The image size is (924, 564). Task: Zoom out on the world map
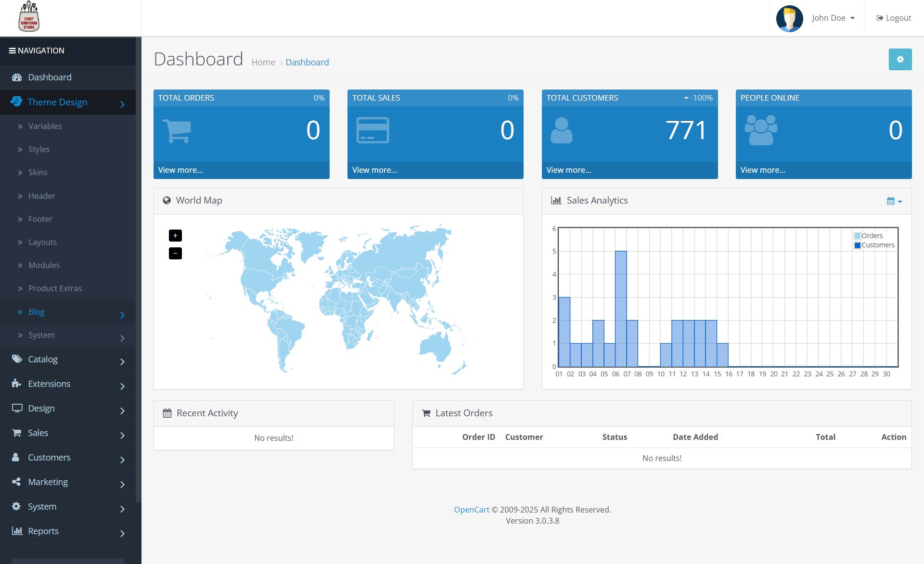point(175,254)
